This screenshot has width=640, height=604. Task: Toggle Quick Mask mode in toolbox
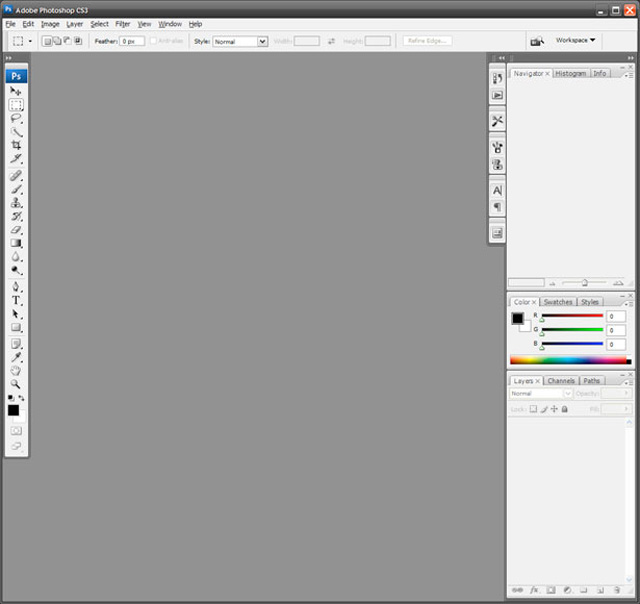16,431
